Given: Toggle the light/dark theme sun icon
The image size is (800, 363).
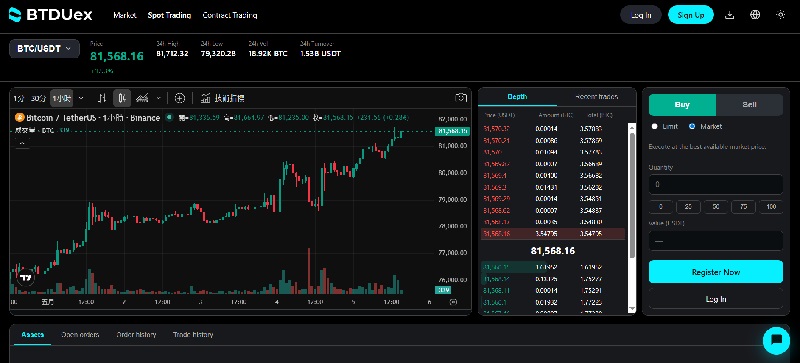Looking at the screenshot, I should (x=781, y=15).
